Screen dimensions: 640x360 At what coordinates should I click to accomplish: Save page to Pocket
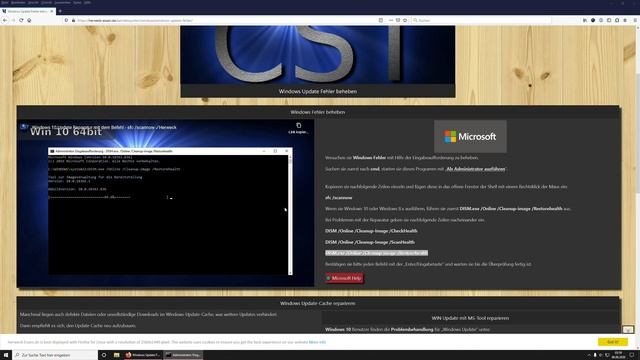398,20
